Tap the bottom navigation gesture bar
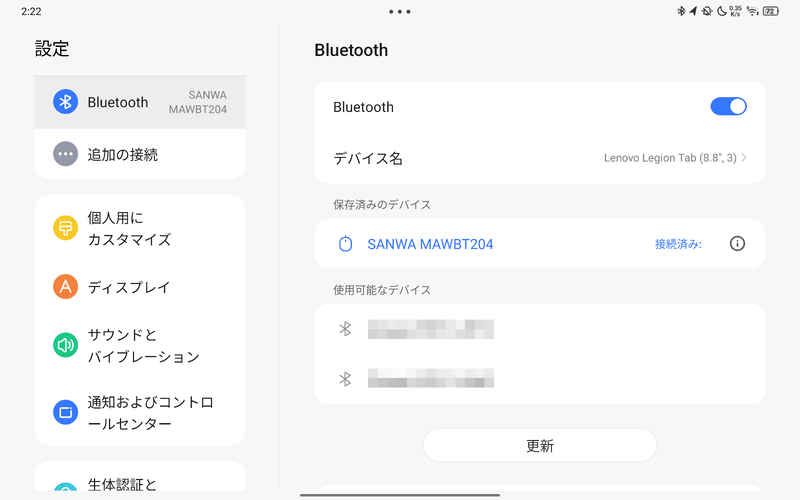This screenshot has width=800, height=500. [x=400, y=494]
